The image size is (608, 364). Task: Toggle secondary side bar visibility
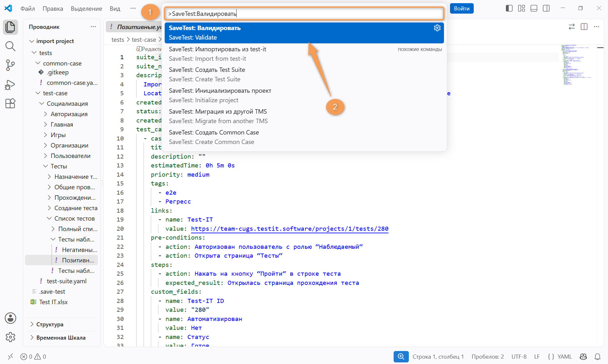click(x=546, y=8)
